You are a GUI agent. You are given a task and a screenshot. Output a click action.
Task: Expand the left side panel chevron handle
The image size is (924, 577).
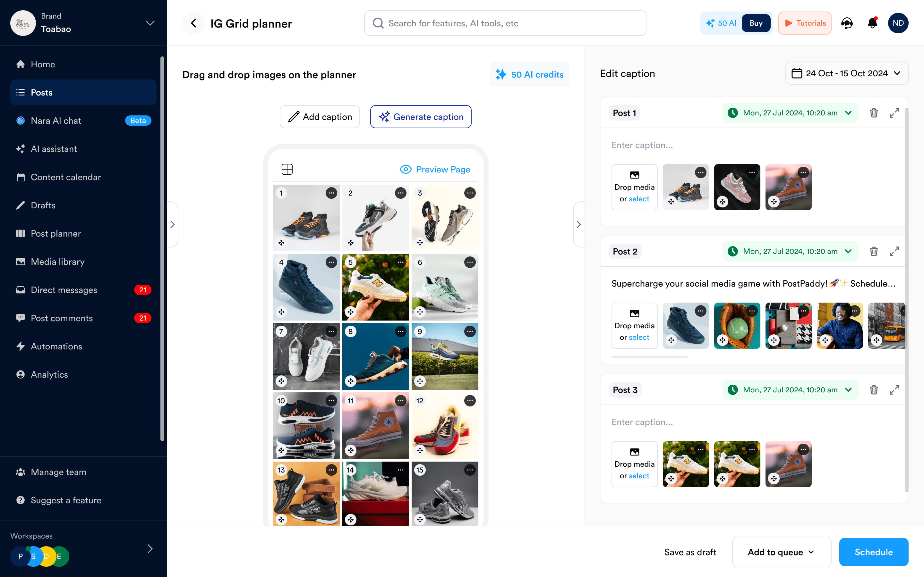tap(173, 224)
